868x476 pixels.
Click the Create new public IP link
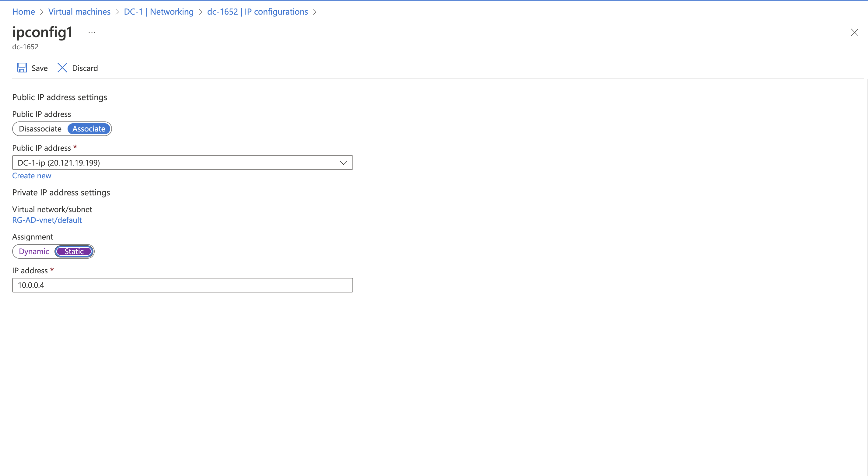pyautogui.click(x=32, y=175)
